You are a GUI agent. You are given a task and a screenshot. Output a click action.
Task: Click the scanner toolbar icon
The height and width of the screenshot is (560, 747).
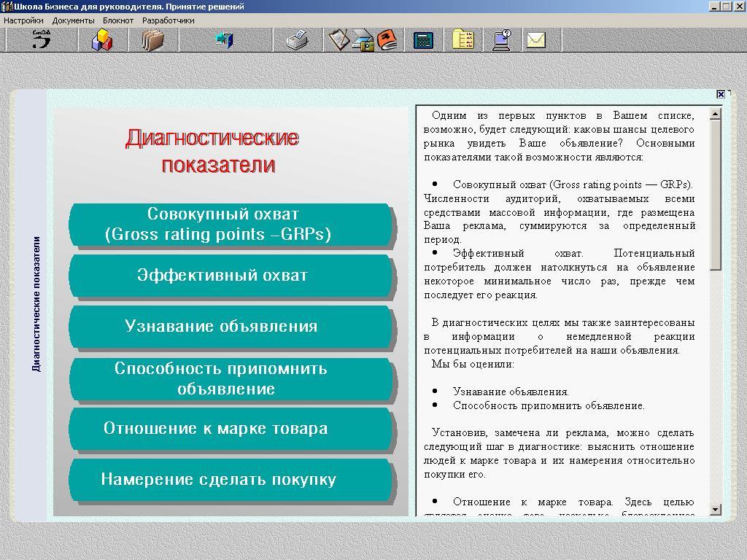click(x=363, y=40)
